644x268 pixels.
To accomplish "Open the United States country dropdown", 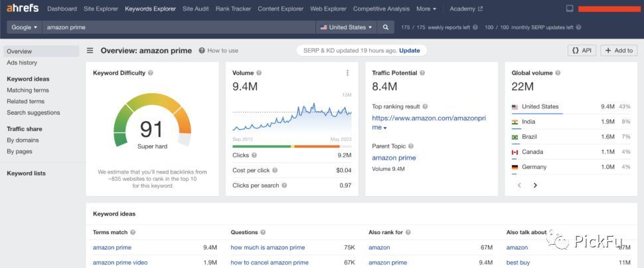I will click(347, 27).
